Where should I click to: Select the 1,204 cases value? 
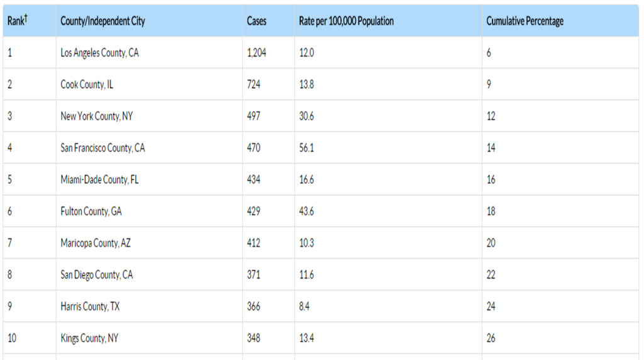pos(257,53)
